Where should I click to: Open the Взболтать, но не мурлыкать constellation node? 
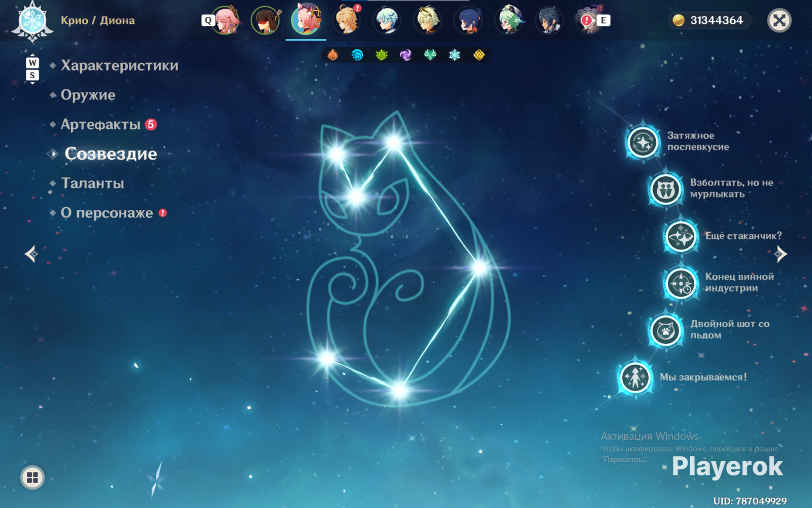coord(665,189)
